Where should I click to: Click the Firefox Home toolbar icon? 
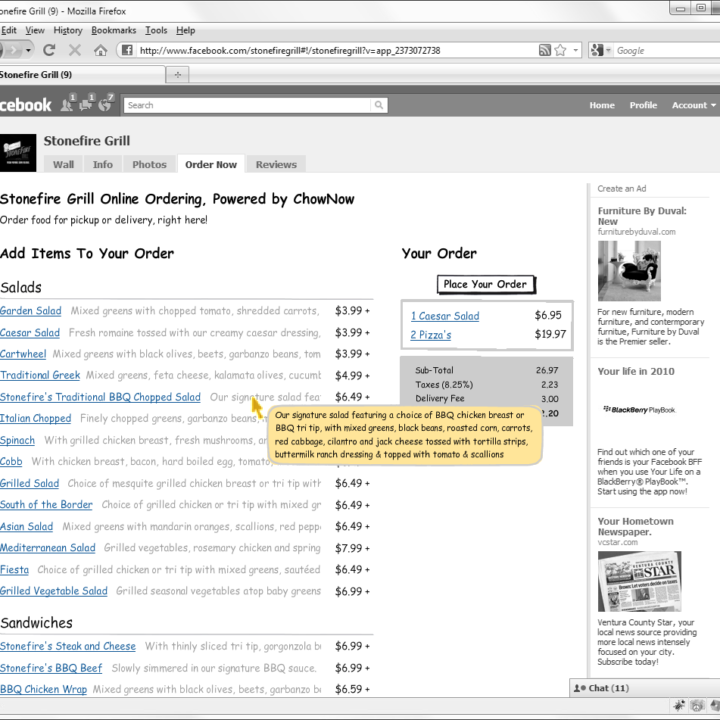(x=100, y=50)
